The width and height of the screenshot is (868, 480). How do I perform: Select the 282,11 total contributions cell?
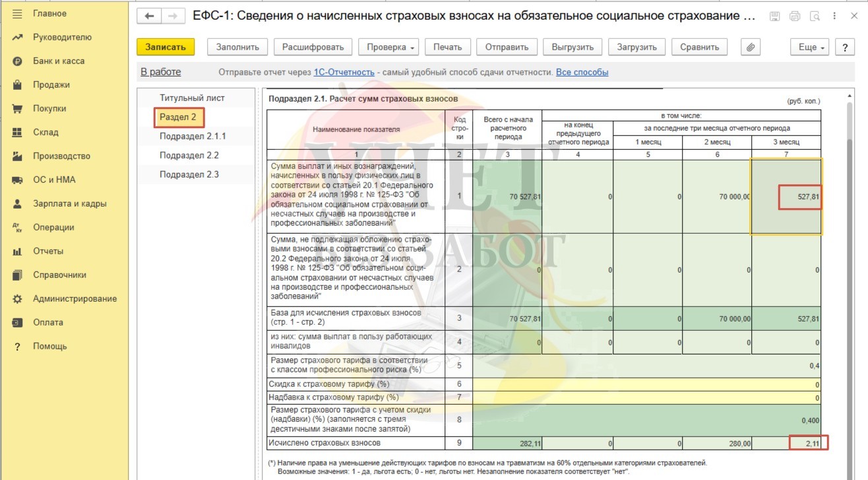click(x=507, y=444)
